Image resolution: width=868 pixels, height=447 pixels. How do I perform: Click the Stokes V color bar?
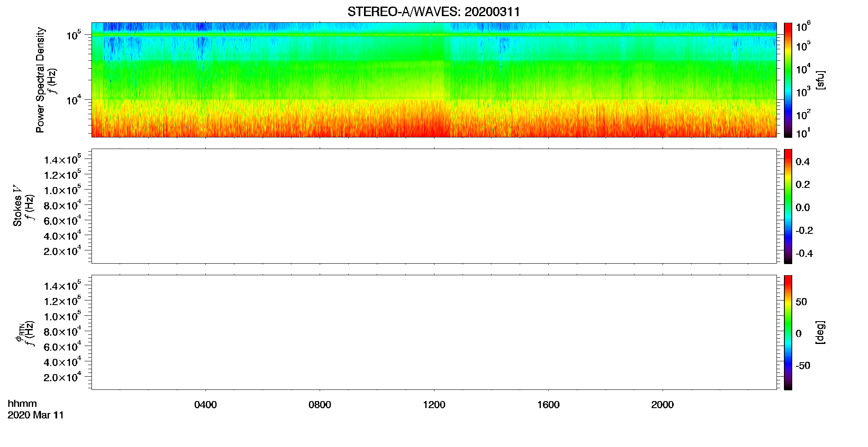(788, 206)
